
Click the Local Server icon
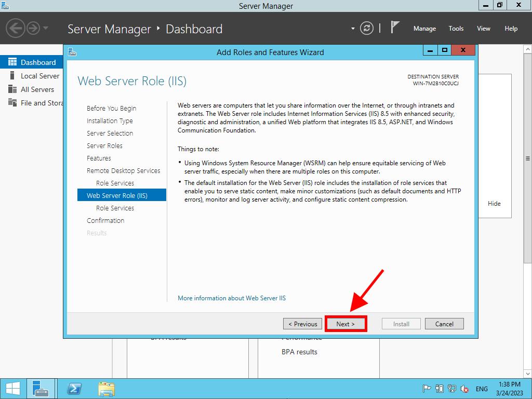(x=12, y=75)
